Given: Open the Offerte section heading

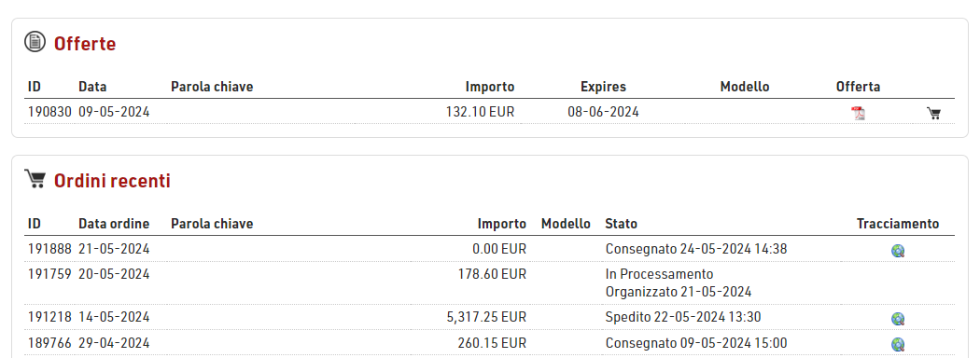Looking at the screenshot, I should tap(85, 44).
